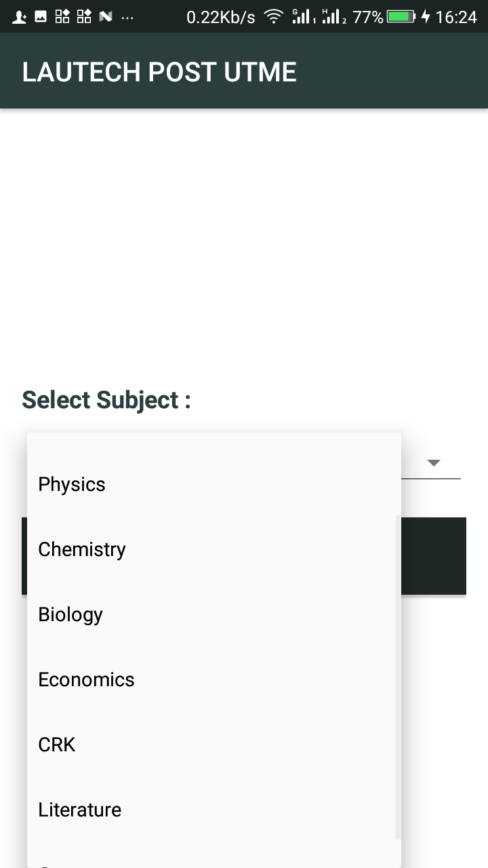Collapse the subject dropdown using its arrow
This screenshot has width=488, height=868.
pos(434,463)
